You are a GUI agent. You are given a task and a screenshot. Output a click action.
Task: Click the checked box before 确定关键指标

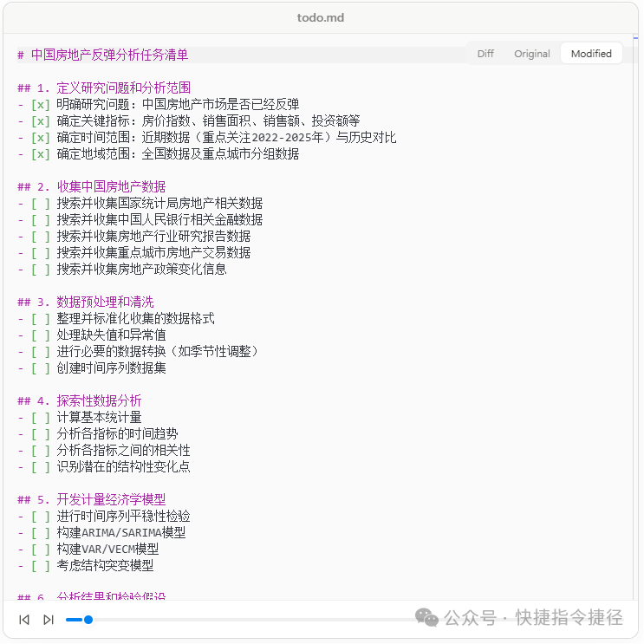[40, 121]
